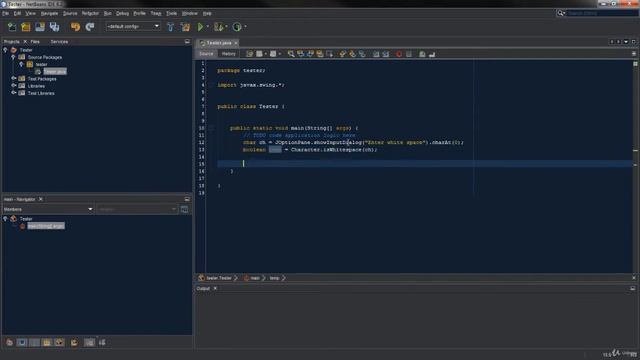Run the project with green play icon
This screenshot has width=640, height=360.
point(200,27)
